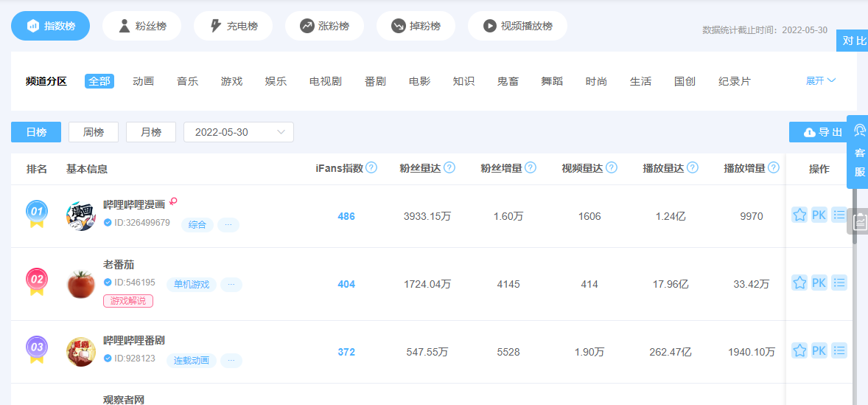Screen dimensions: 868x405
Task: Click the PK icon for 哔哩哔哩番剧
Action: (819, 350)
